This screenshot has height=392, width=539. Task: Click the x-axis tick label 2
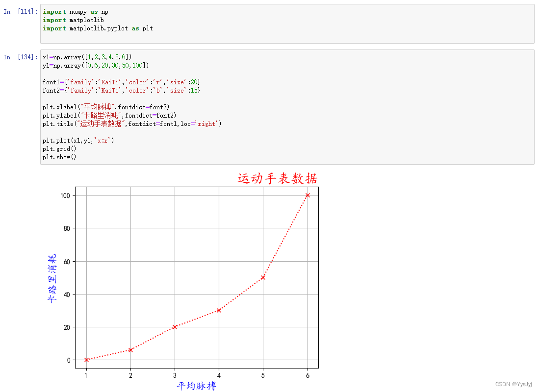130,375
